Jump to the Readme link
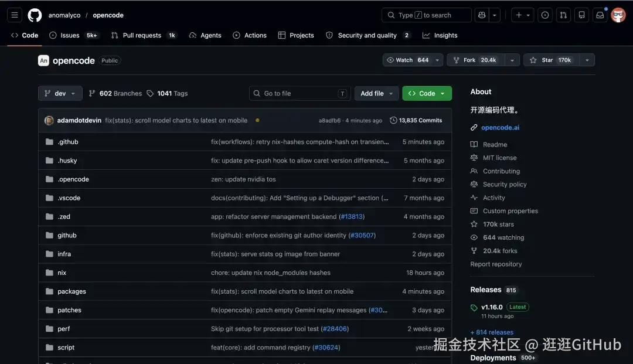This screenshot has height=364, width=633. click(x=495, y=144)
